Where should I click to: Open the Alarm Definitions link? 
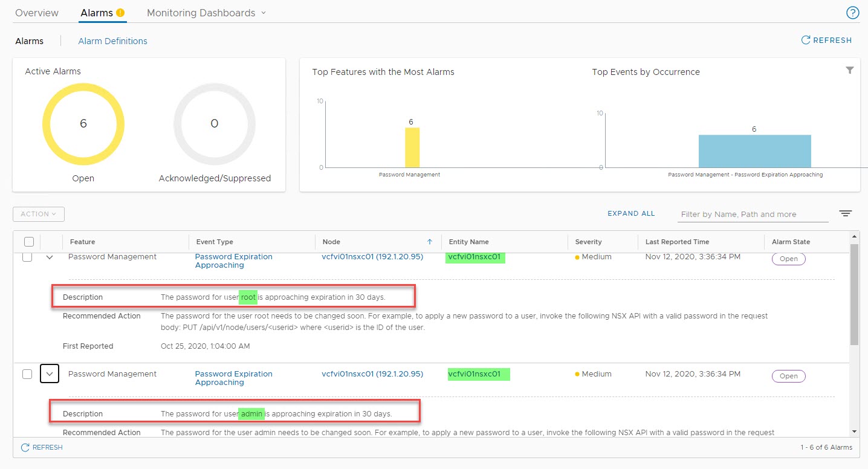coord(112,41)
